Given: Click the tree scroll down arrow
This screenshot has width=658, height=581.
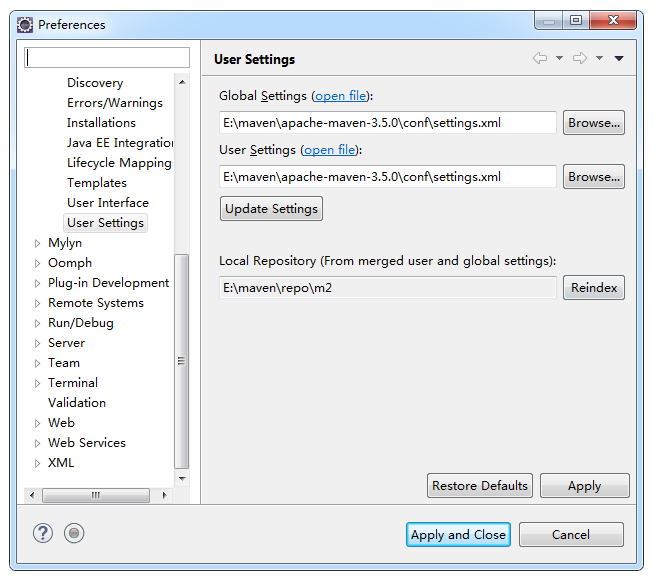Looking at the screenshot, I should 182,478.
